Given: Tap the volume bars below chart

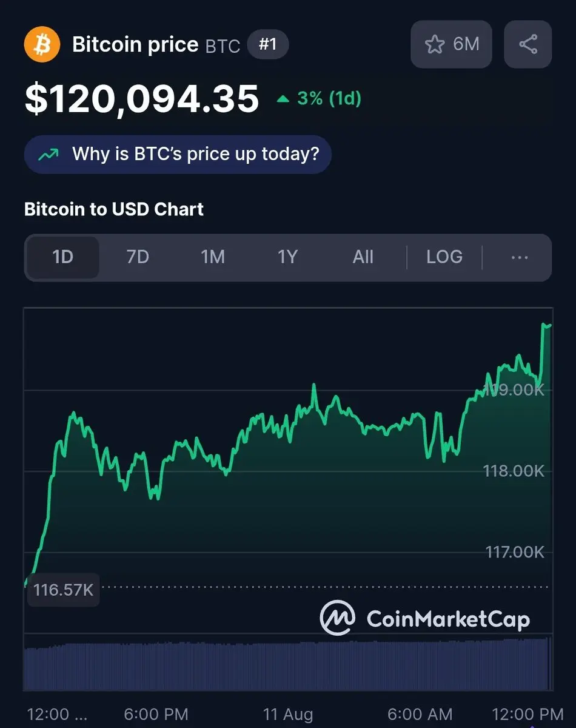Looking at the screenshot, I should pyautogui.click(x=288, y=663).
